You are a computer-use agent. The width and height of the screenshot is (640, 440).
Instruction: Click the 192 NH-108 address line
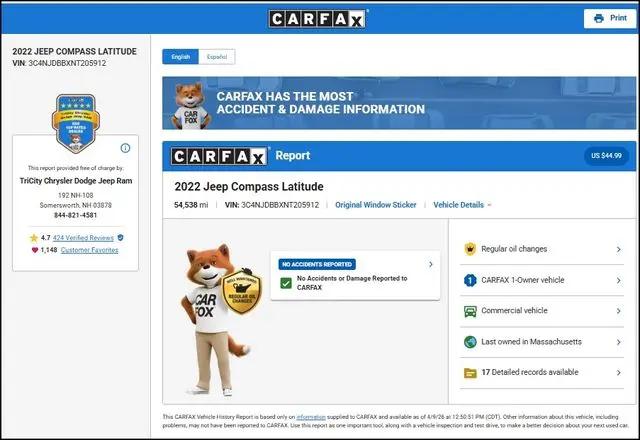coord(76,196)
